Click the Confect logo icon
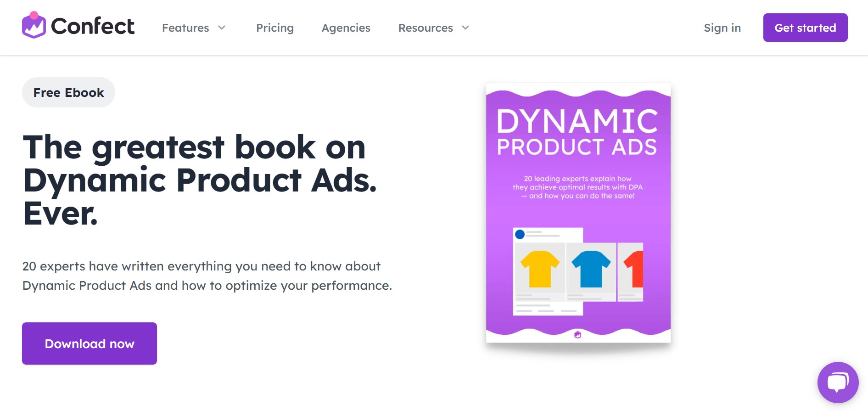The height and width of the screenshot is (411, 868). pos(34,25)
